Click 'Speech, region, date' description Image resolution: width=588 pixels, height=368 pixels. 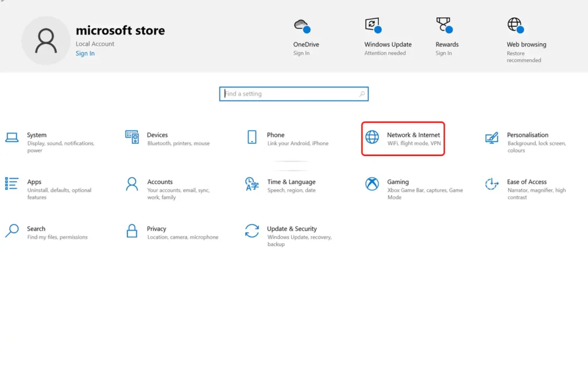(291, 190)
